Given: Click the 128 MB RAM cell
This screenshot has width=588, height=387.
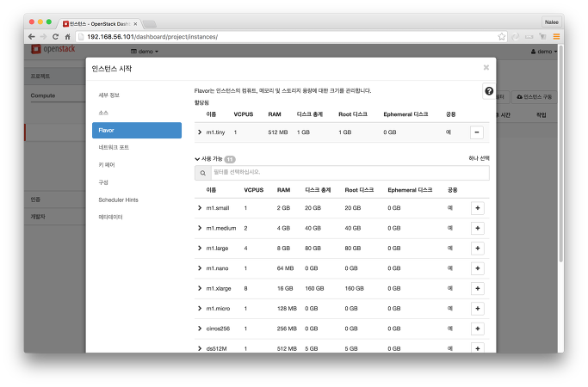Looking at the screenshot, I should (287, 309).
